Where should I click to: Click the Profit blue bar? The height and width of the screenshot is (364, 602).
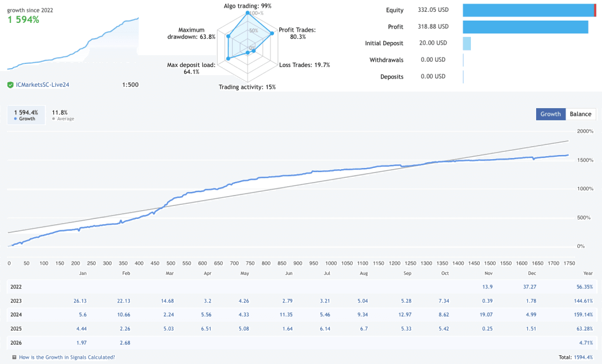click(525, 27)
